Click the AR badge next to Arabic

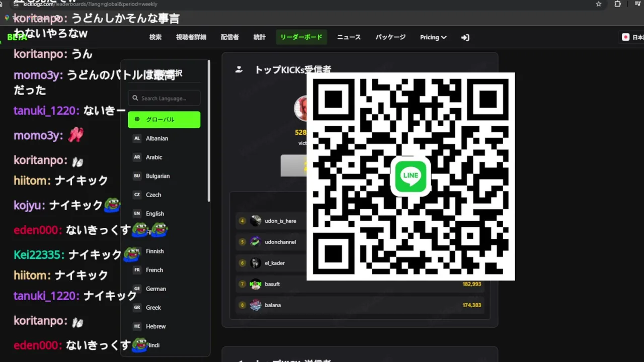[x=137, y=157]
